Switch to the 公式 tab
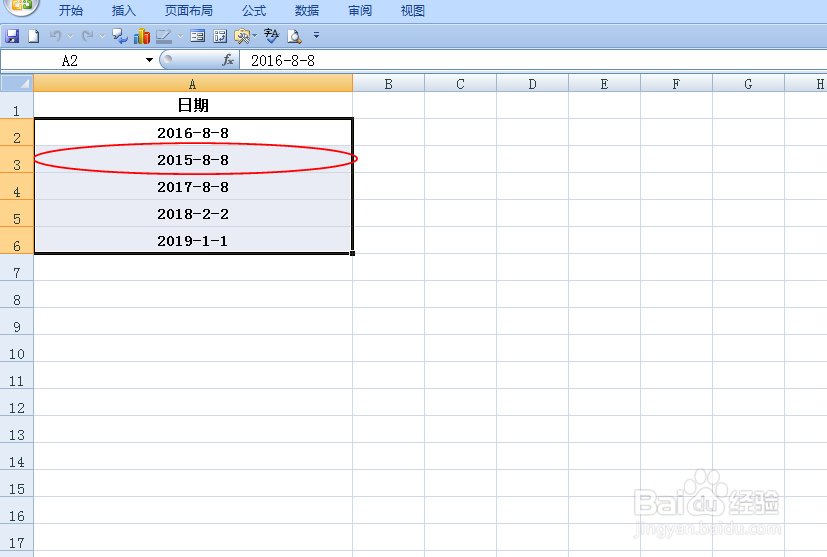This screenshot has height=557, width=827. pos(254,10)
